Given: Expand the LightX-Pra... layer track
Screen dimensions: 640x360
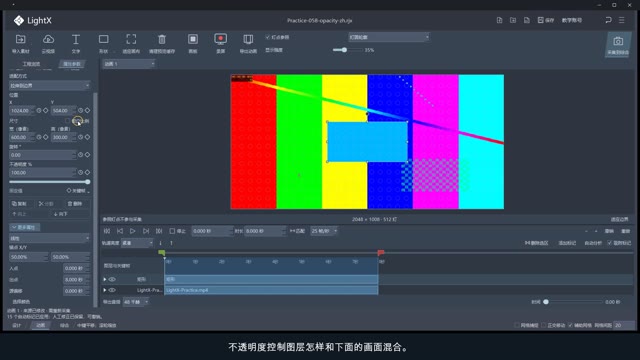Looking at the screenshot, I should coord(105,290).
